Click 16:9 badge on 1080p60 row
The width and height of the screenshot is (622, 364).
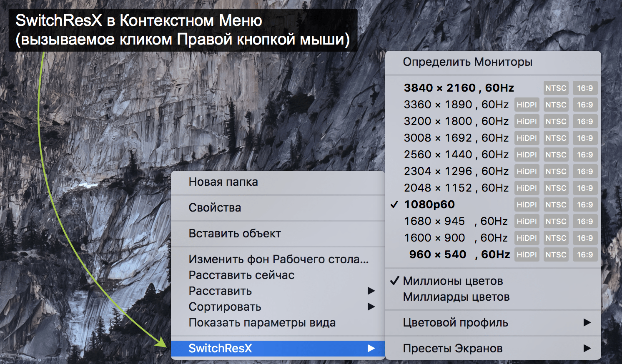[x=585, y=204]
